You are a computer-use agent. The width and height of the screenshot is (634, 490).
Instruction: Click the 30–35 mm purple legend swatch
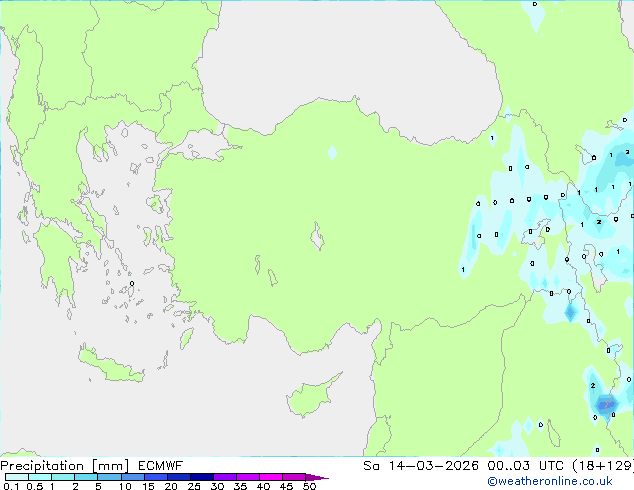224,477
